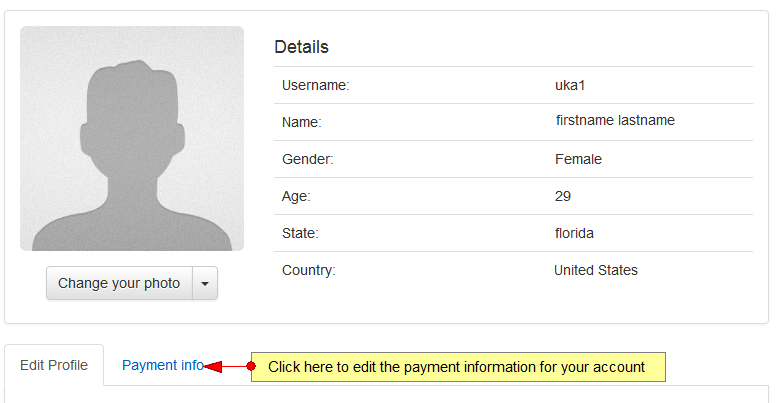Click the Country label

click(308, 270)
